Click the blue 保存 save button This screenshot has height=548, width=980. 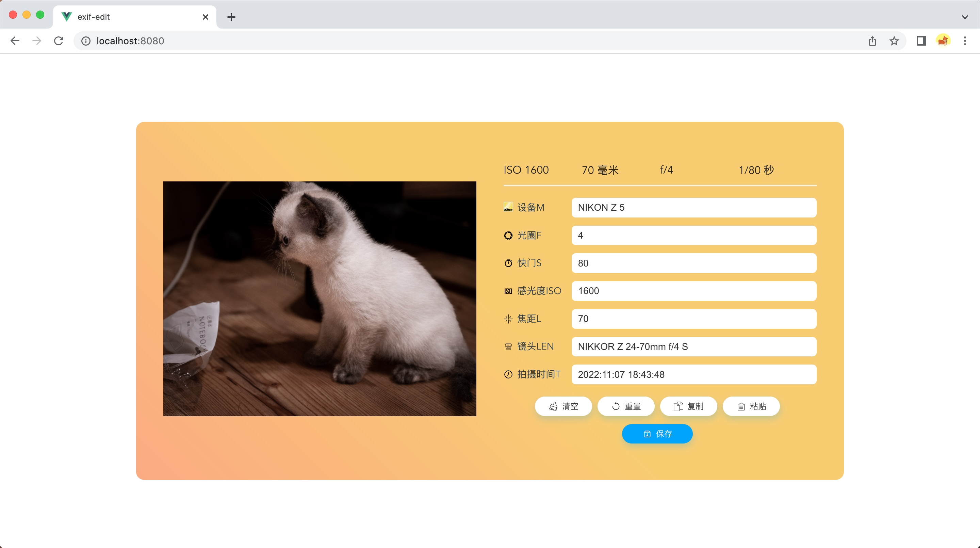point(657,434)
